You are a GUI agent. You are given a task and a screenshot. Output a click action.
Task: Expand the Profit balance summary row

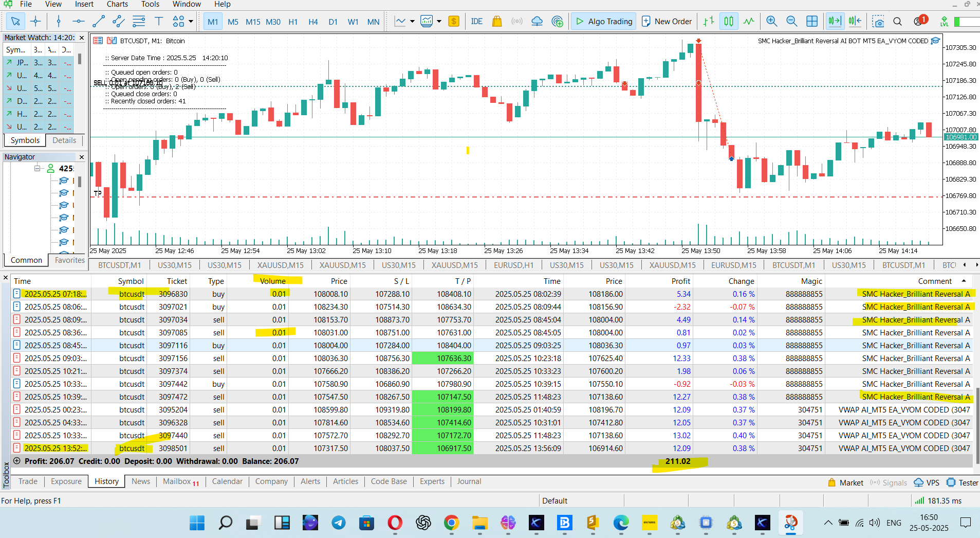(17, 461)
